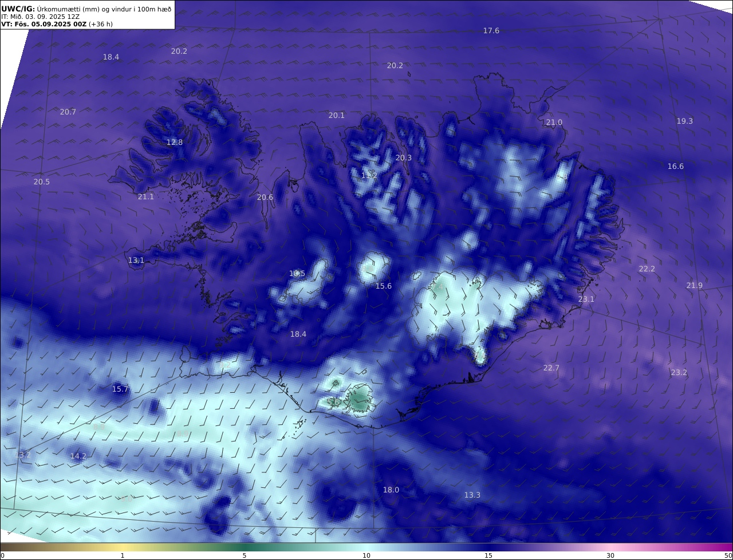The height and width of the screenshot is (560, 733).
Task: Select the 18.0 value label
Action: click(391, 490)
